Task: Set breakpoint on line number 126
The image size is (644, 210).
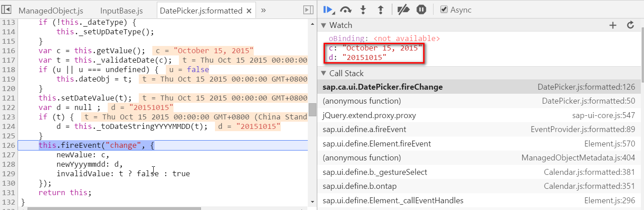Action: (x=8, y=146)
